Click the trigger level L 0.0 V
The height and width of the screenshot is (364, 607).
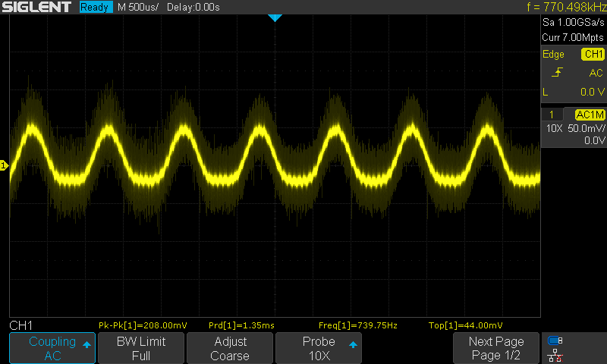click(574, 92)
